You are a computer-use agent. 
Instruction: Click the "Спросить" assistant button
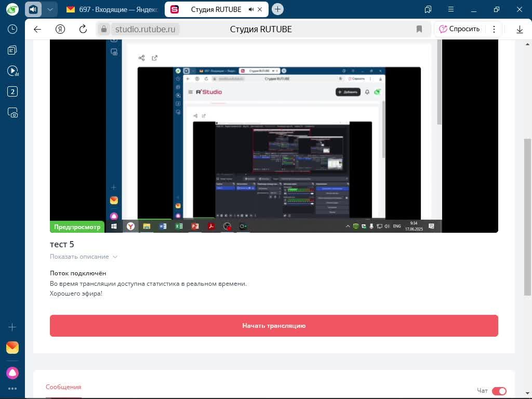point(459,29)
